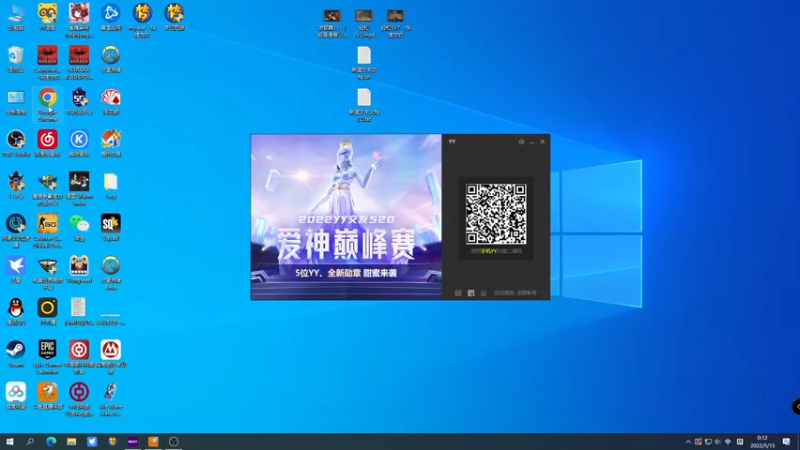Open the mp4 video file thumbnail
The height and width of the screenshot is (450, 800).
click(x=364, y=23)
